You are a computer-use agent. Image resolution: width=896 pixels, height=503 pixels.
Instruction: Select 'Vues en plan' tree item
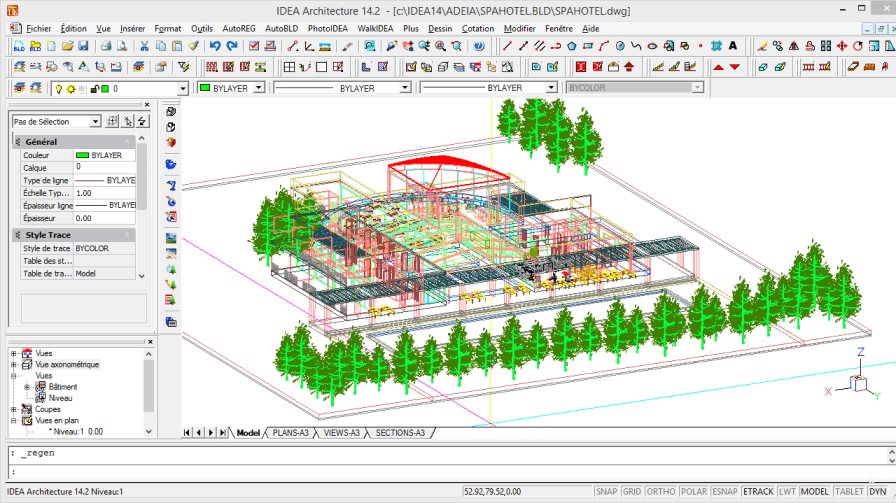(x=57, y=421)
